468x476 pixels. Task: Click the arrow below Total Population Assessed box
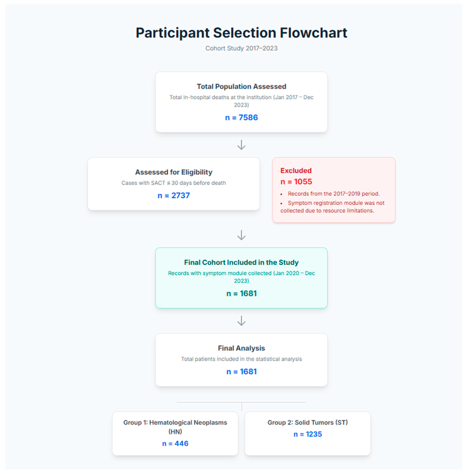point(241,145)
